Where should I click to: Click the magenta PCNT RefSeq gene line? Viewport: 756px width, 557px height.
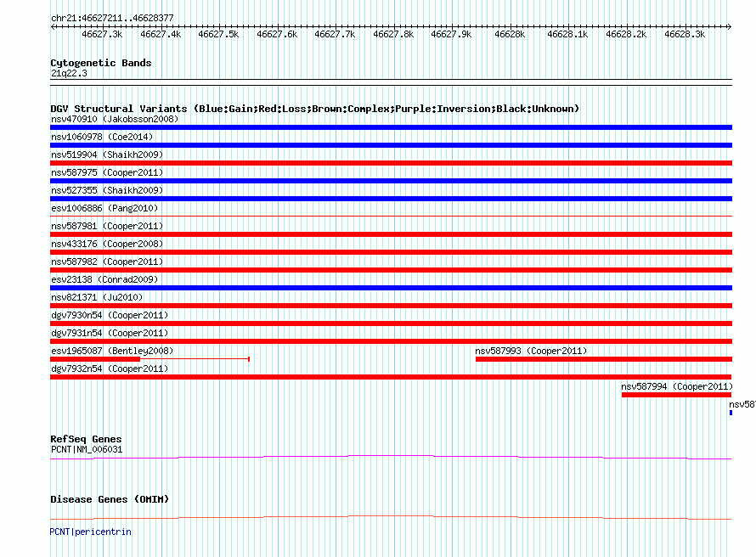click(x=391, y=457)
